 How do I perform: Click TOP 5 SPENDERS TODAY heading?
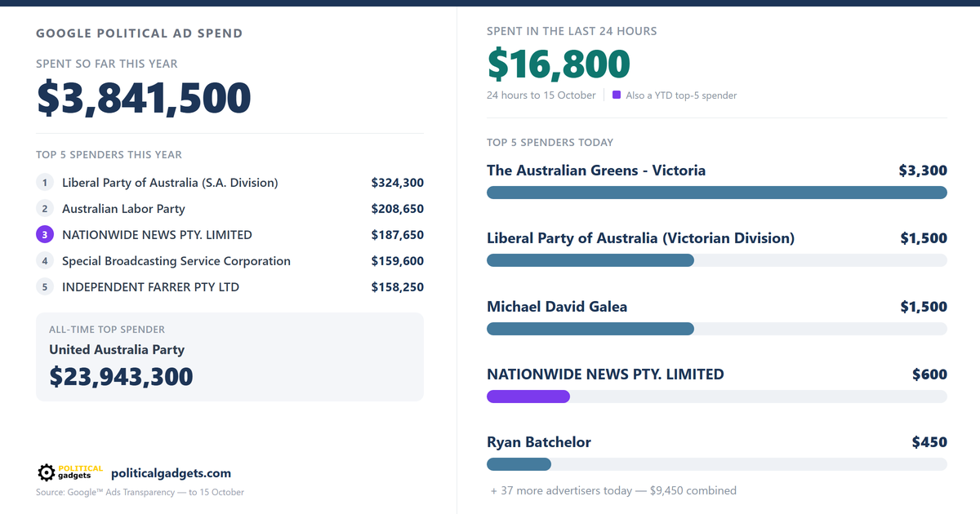pyautogui.click(x=550, y=142)
